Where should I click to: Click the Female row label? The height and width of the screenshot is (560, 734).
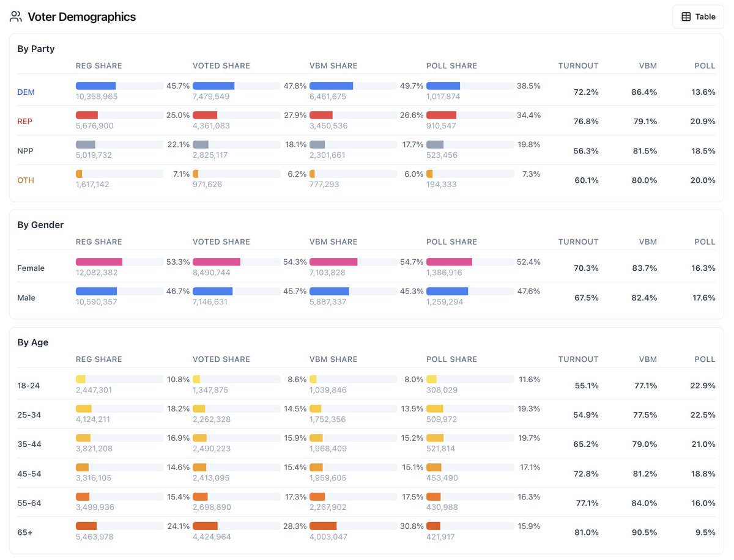(31, 268)
